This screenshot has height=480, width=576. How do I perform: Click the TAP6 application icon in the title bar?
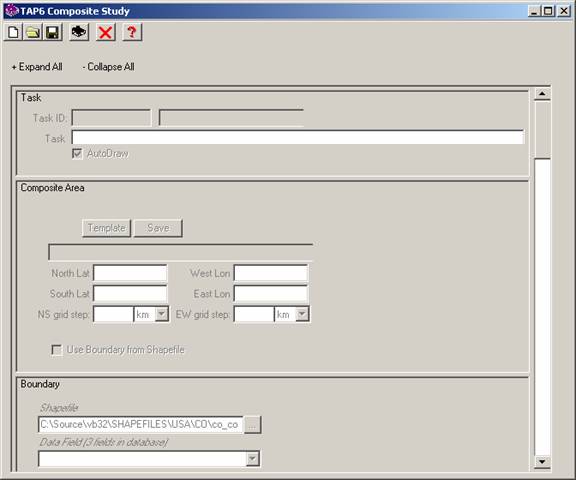[11, 11]
